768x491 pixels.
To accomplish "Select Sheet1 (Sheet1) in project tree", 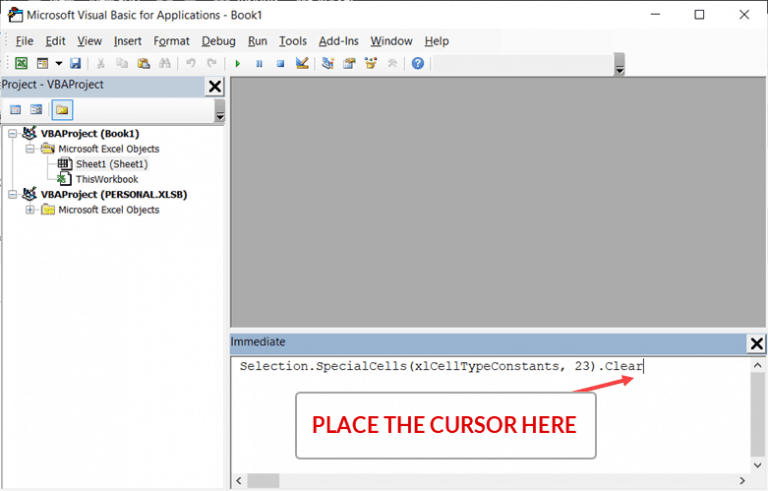I will pyautogui.click(x=111, y=164).
